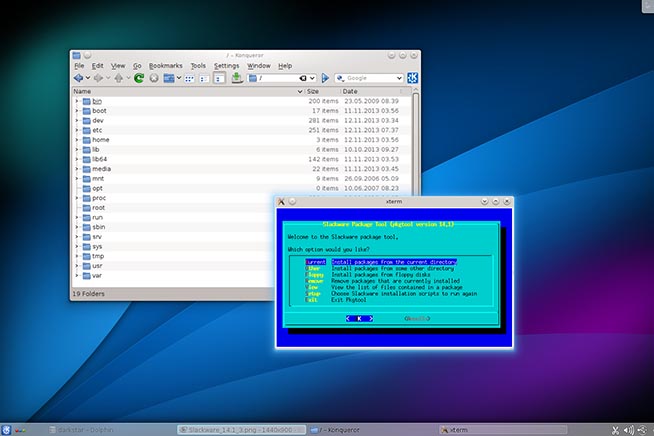Open the Bookmarks menu
Image resolution: width=654 pixels, height=436 pixels.
coord(166,66)
